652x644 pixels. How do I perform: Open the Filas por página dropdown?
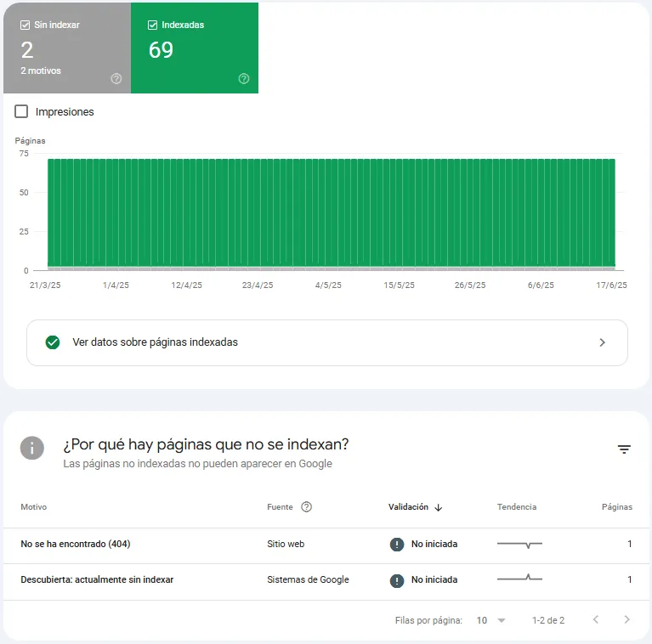point(490,620)
